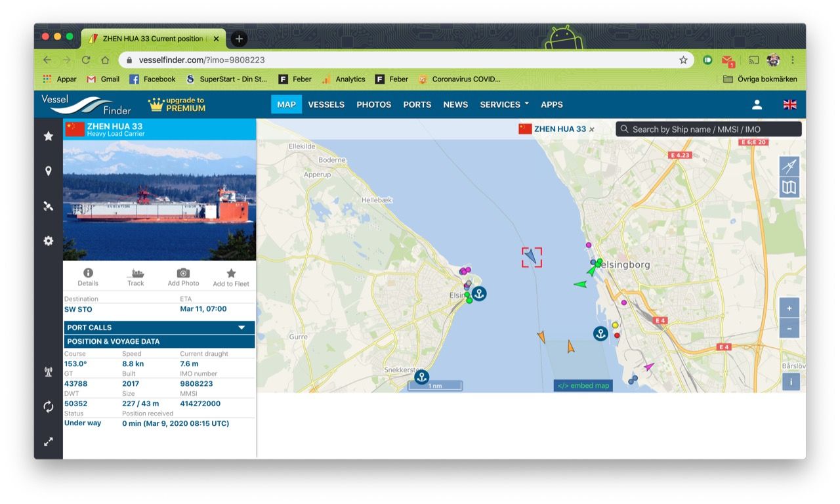The width and height of the screenshot is (840, 504).
Task: Click the VesselFinder logo
Action: tap(86, 104)
